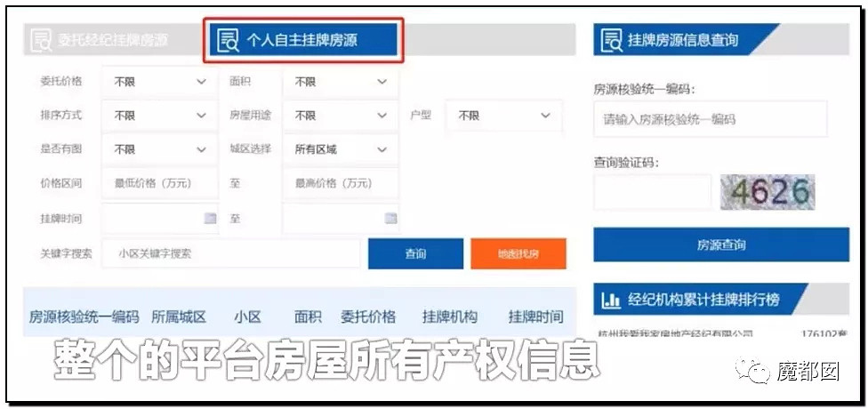Focus the 小区关键字搜索 input box
This screenshot has width=868, height=409.
click(x=231, y=253)
